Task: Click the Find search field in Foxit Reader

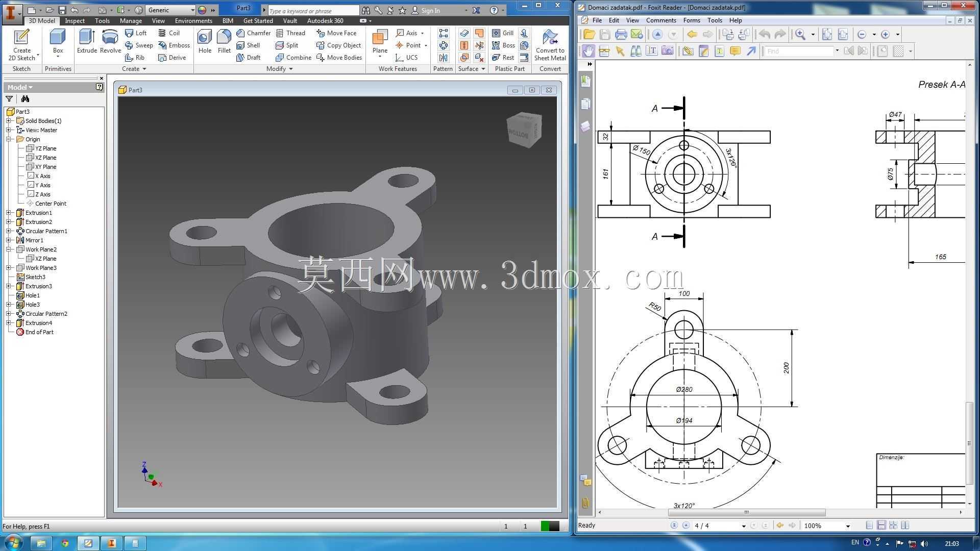Action: (x=800, y=51)
